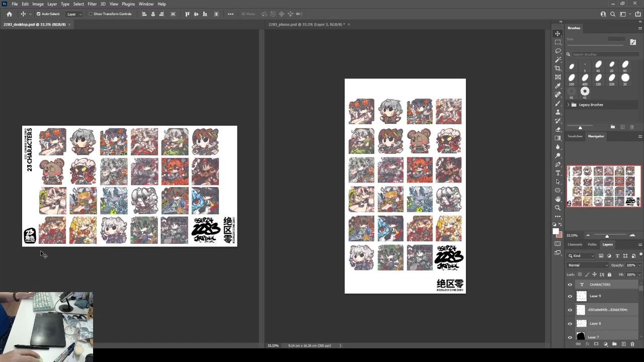The width and height of the screenshot is (644, 362).
Task: Hide the CHARACTERS text layer
Action: click(570, 285)
